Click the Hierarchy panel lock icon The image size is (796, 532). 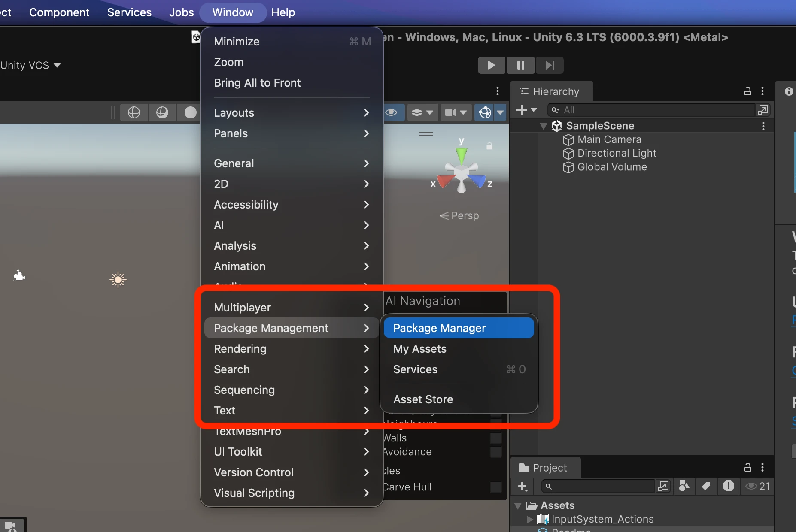tap(747, 91)
